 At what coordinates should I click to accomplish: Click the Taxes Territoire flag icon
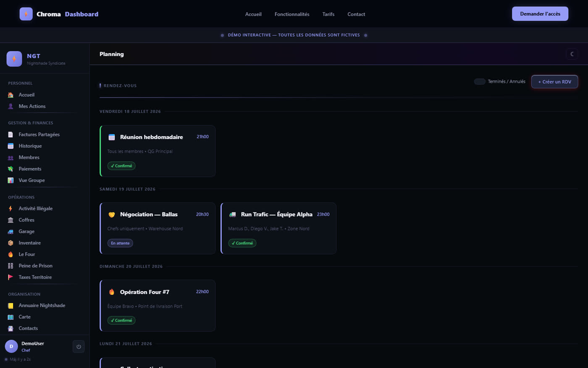(x=10, y=277)
